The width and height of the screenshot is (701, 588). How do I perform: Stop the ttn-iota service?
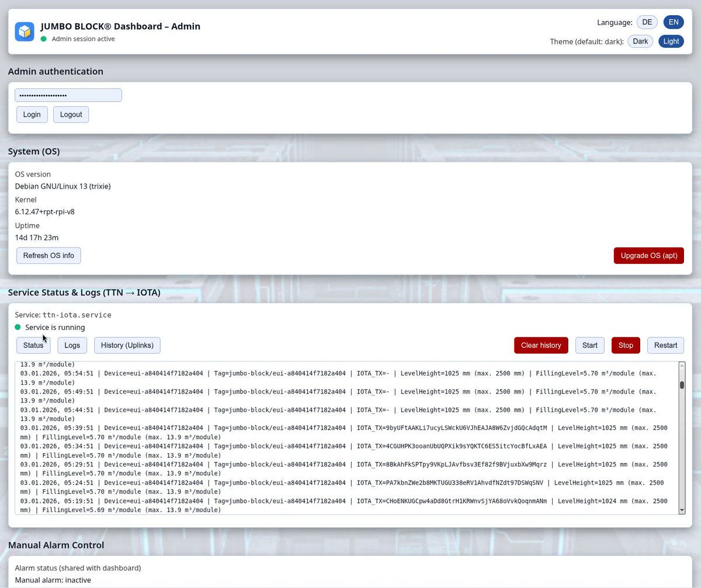626,345
